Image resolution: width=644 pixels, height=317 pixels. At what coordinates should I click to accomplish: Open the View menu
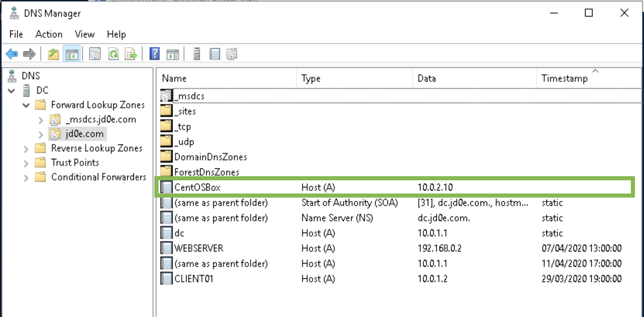tap(84, 34)
